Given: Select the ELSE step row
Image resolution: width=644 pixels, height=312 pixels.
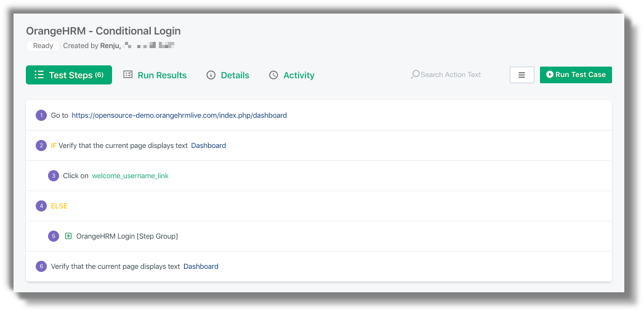Looking at the screenshot, I should pyautogui.click(x=319, y=206).
